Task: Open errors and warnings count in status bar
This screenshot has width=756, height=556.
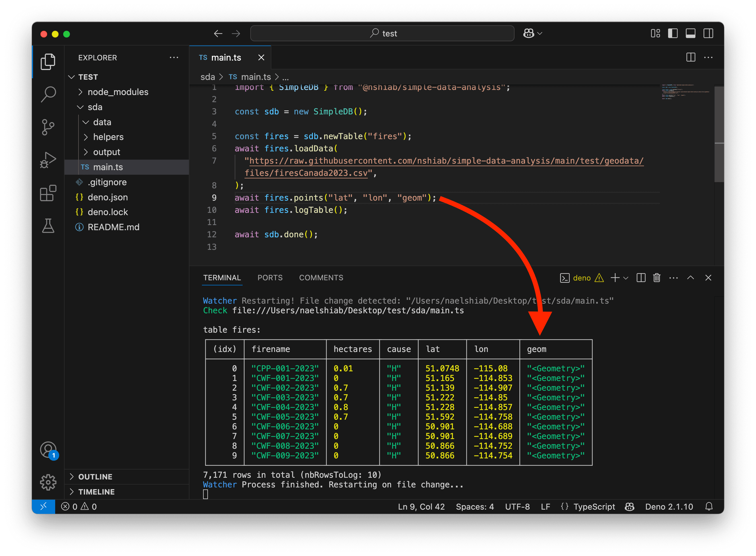Action: coord(79,506)
